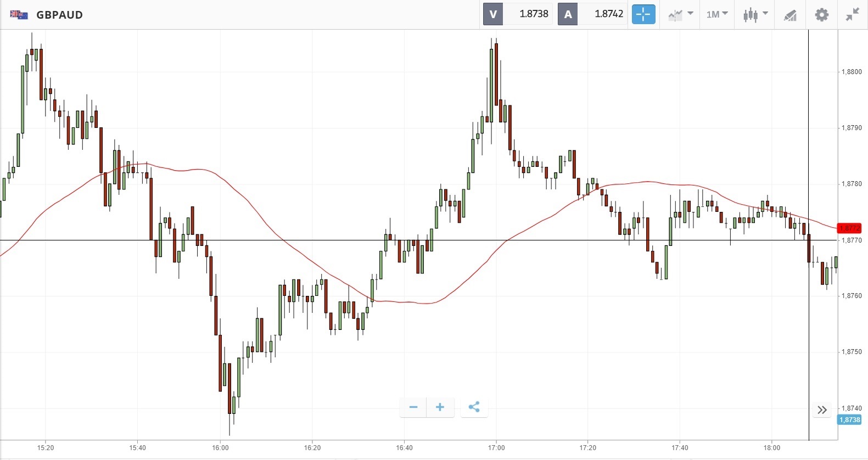Select the red 1,8772 moving average label
This screenshot has width=868, height=460.
click(849, 228)
